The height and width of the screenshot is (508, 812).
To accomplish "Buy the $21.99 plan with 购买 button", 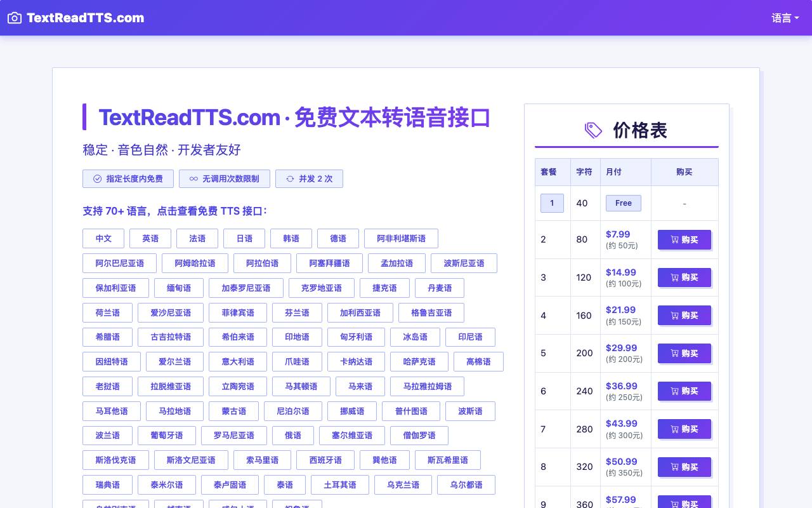I will [684, 316].
